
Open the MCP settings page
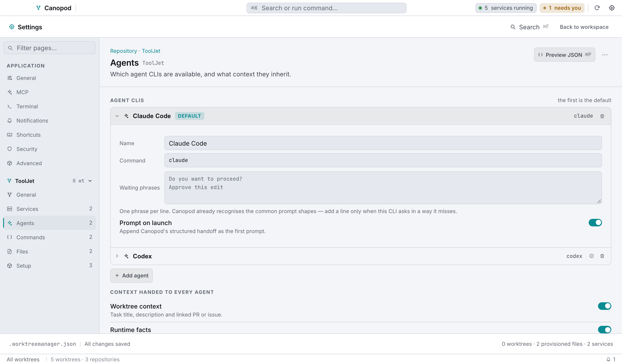[49, 92]
